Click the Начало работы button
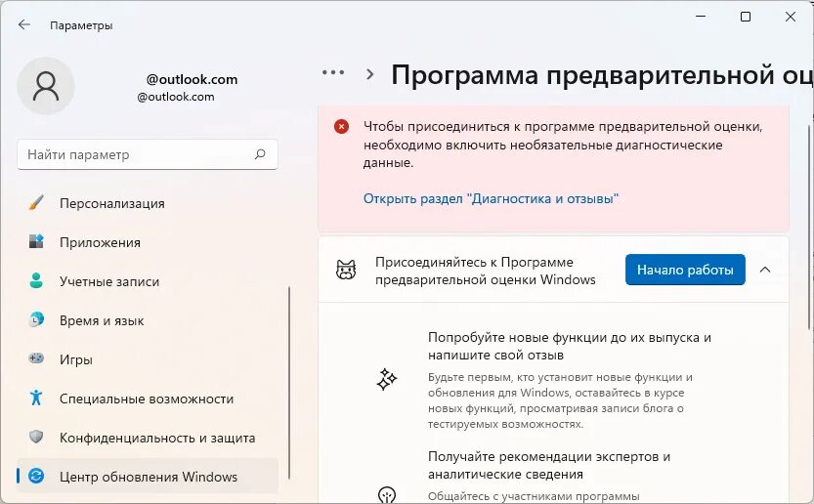Image resolution: width=814 pixels, height=504 pixels. (x=685, y=270)
